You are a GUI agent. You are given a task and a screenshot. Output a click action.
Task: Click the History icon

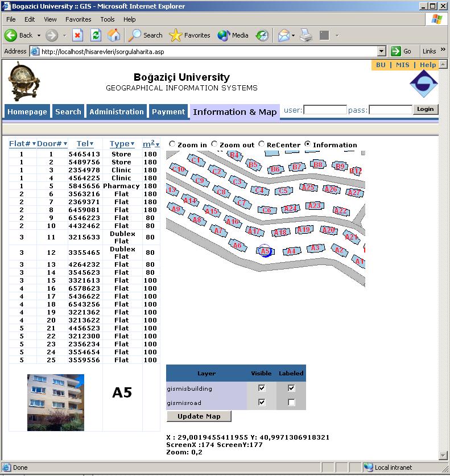click(262, 35)
